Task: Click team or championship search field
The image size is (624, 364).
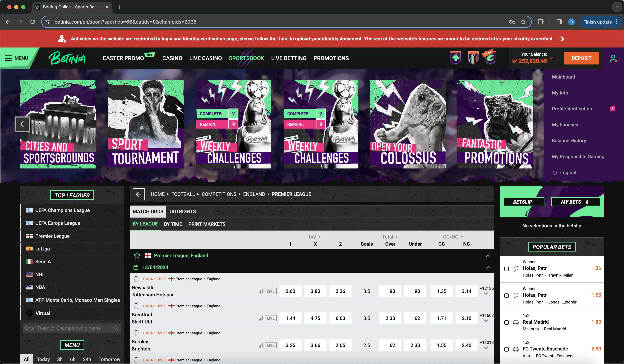Action: tap(72, 328)
